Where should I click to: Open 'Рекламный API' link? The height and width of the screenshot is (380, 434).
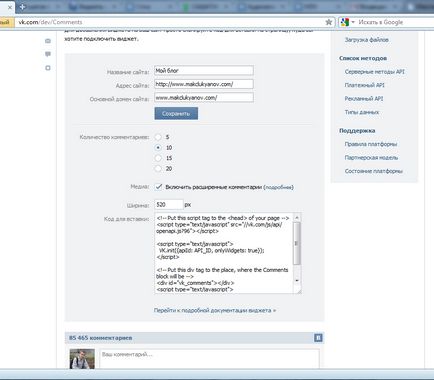click(364, 99)
